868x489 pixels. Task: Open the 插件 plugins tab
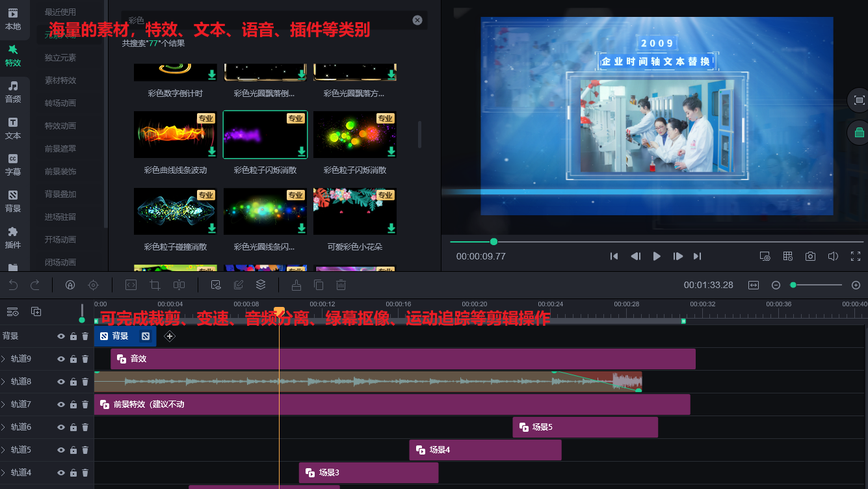(x=13, y=238)
